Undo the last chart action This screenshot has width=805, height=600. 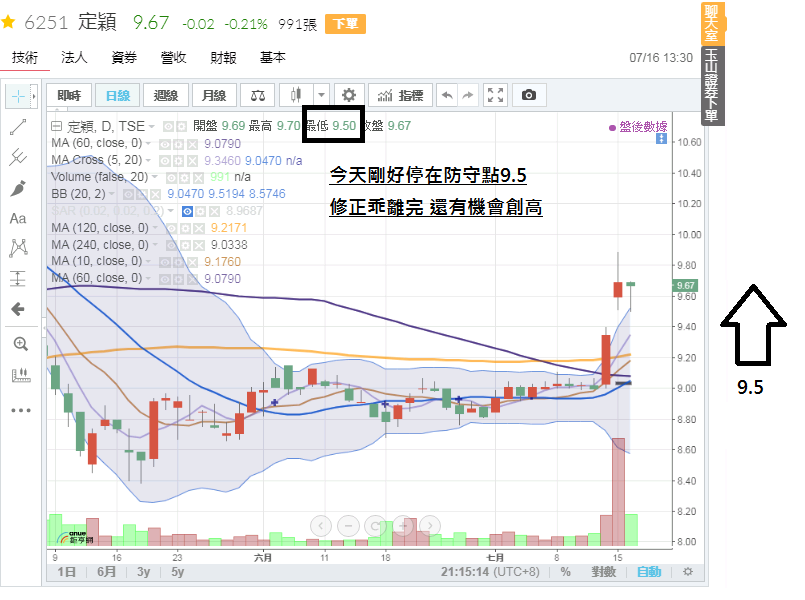(447, 95)
